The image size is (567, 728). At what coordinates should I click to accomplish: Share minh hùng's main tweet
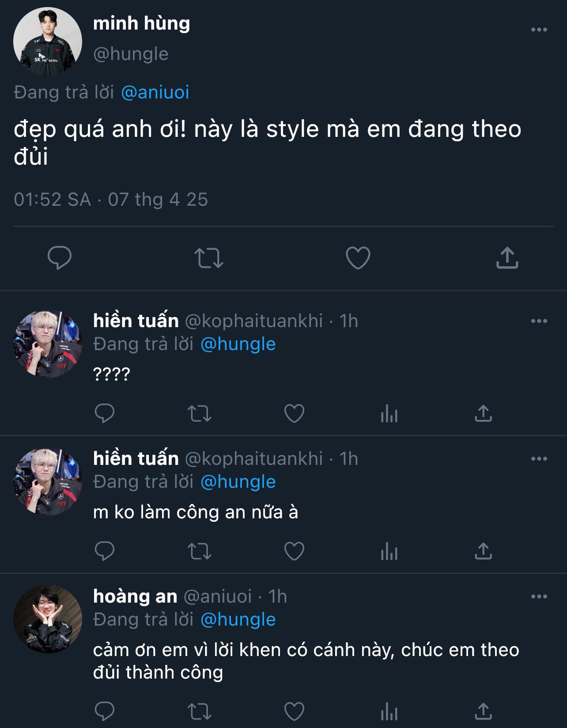(507, 258)
